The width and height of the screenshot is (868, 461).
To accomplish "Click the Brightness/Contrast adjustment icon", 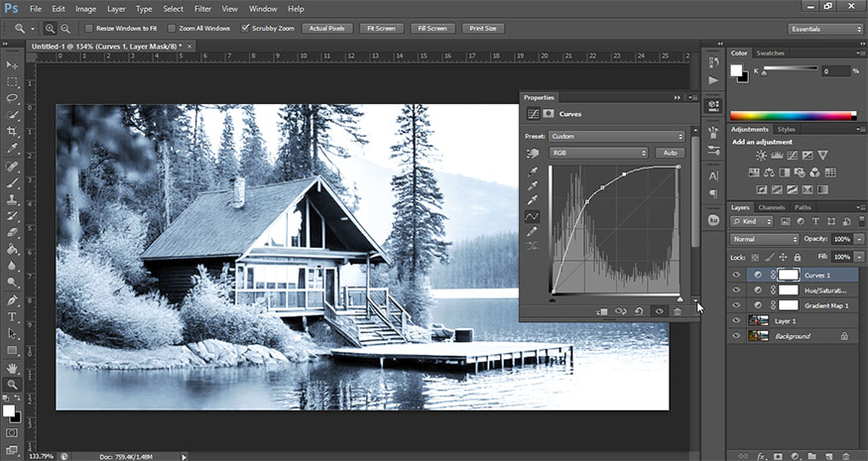I will coord(760,156).
